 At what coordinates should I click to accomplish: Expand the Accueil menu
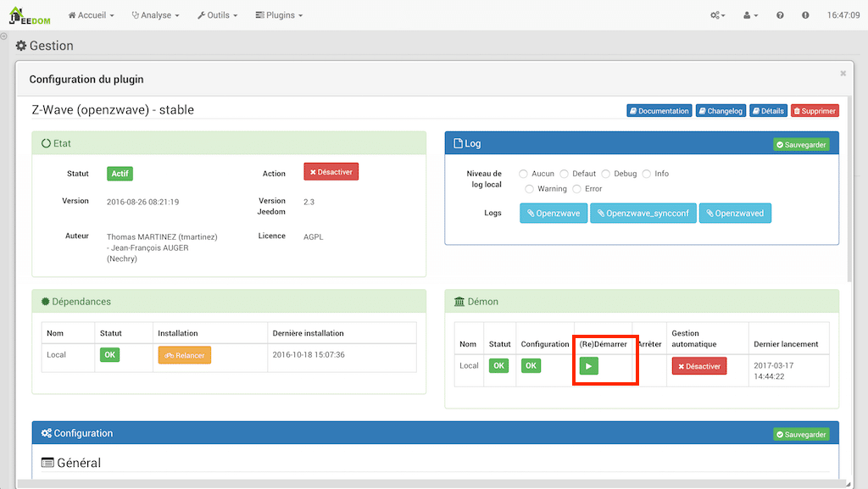click(91, 15)
